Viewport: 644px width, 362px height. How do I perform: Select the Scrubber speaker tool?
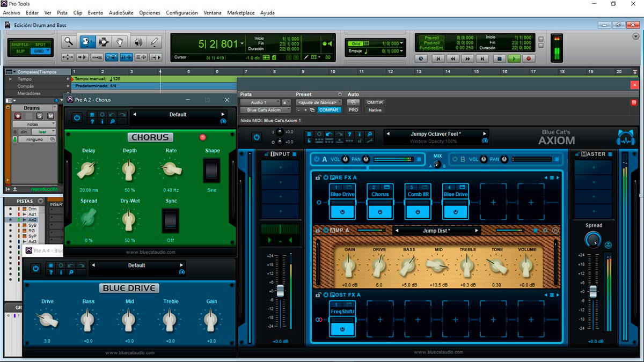[x=138, y=42]
